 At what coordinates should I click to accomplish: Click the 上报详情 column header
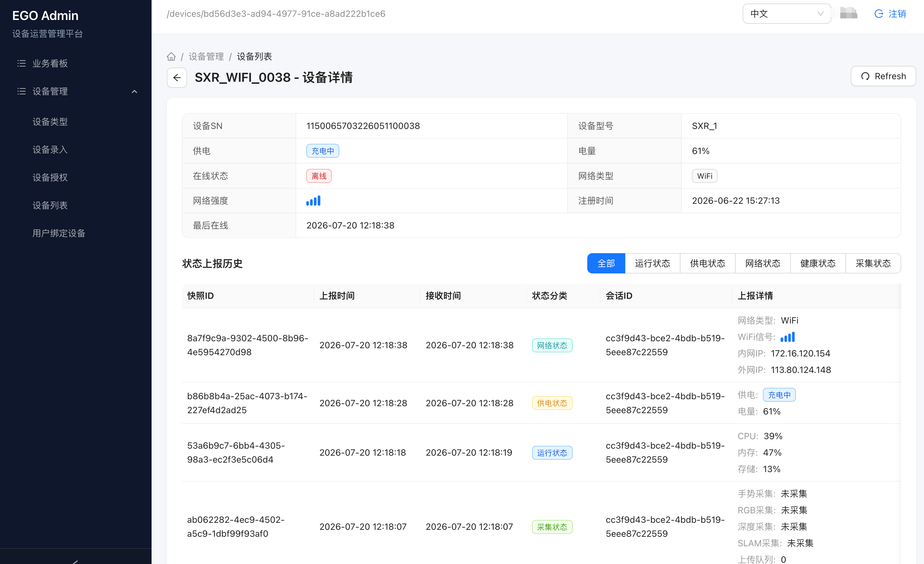(755, 296)
